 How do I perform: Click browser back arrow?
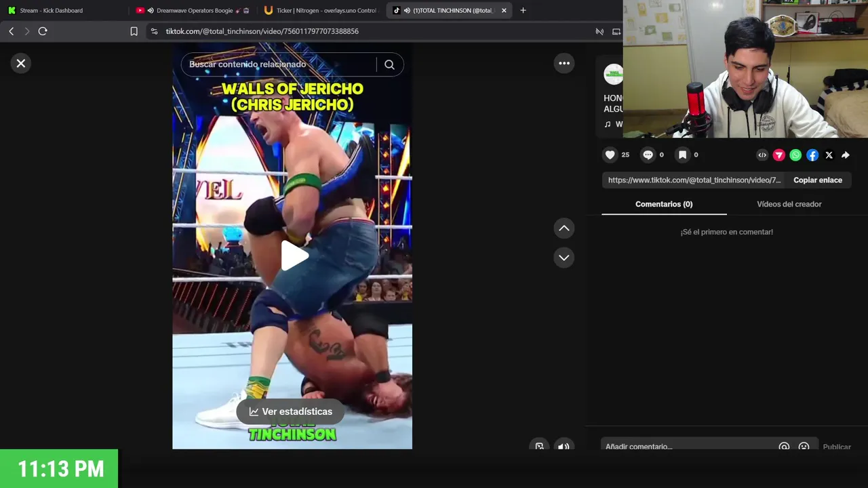pos(11,31)
